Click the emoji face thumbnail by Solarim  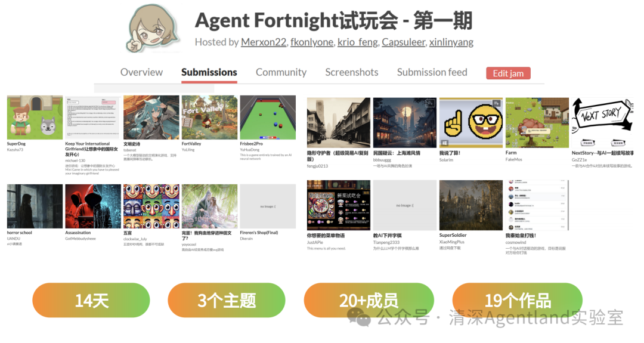(470, 122)
